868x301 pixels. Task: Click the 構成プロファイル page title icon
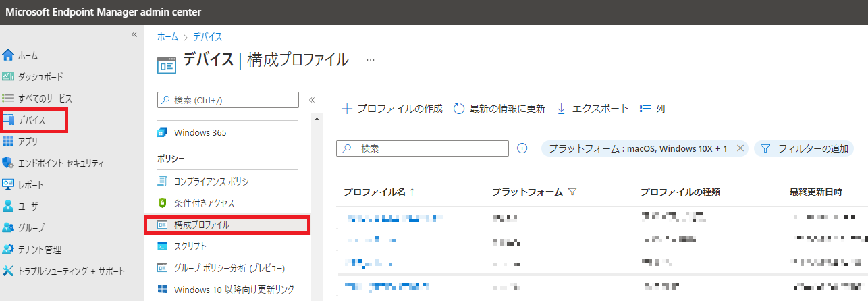point(166,65)
